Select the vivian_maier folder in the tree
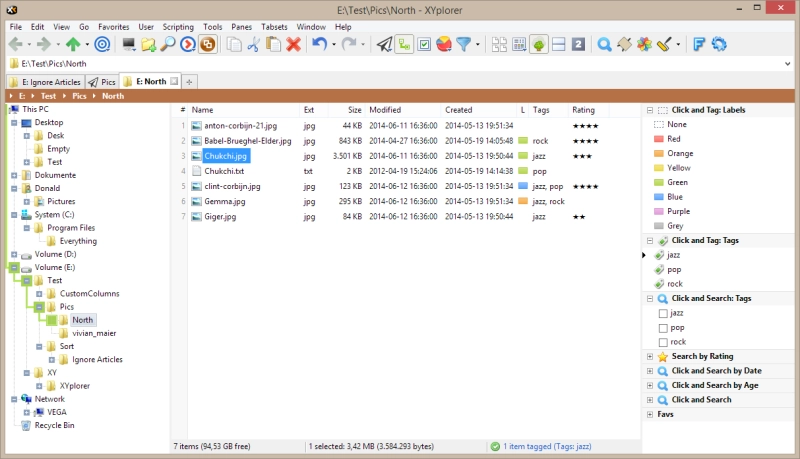 (94, 333)
